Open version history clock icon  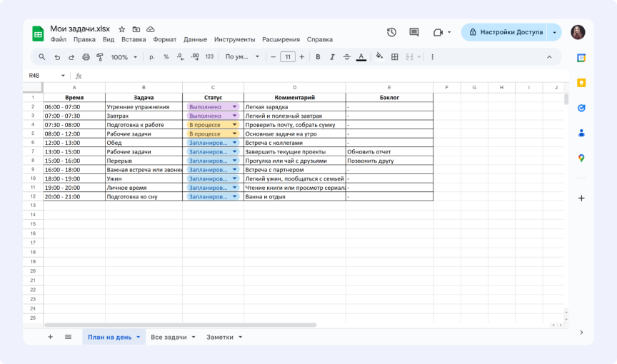391,32
